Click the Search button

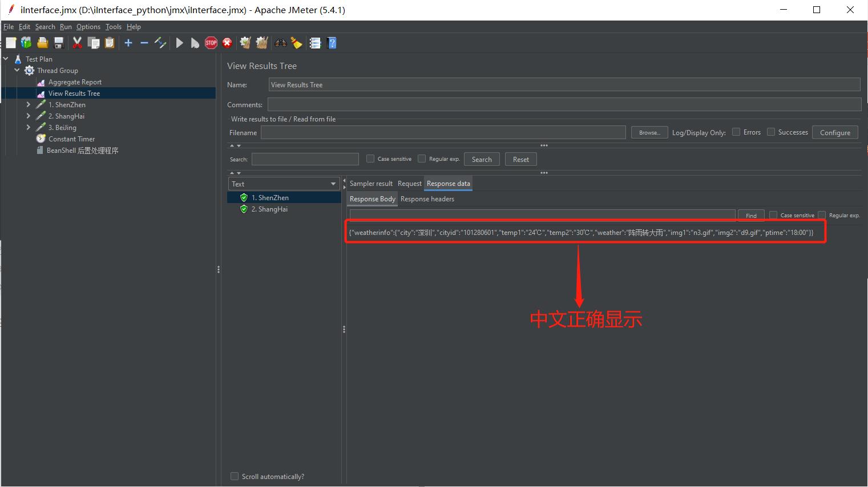[x=482, y=159]
